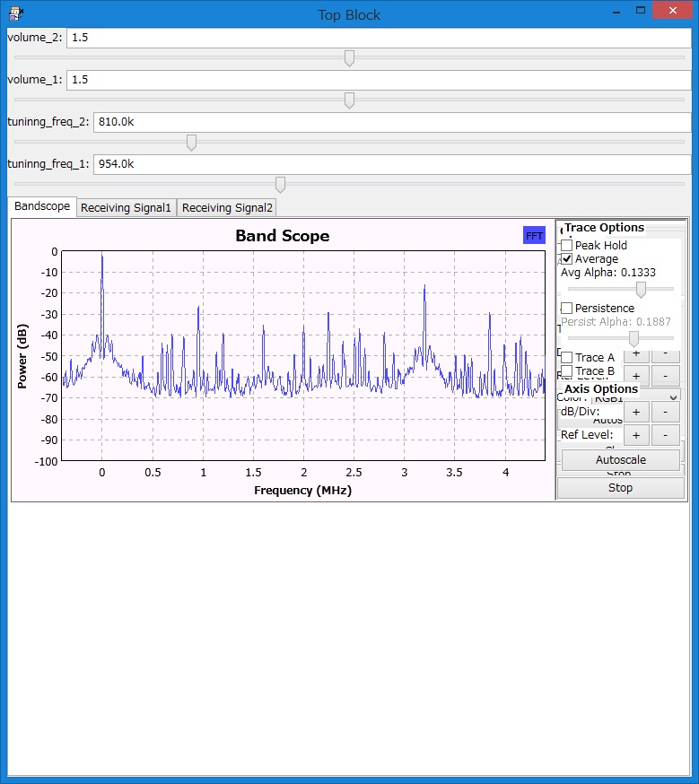Click the Avg Alpha: 0.1333 label
The width and height of the screenshot is (699, 784).
coord(608,273)
